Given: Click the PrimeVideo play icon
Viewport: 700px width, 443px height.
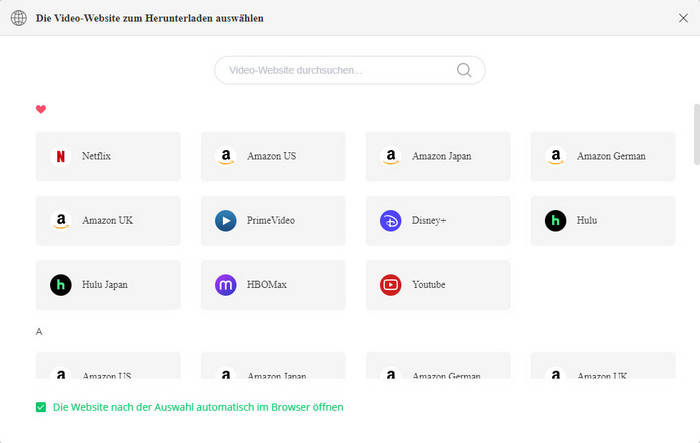Looking at the screenshot, I should point(226,221).
